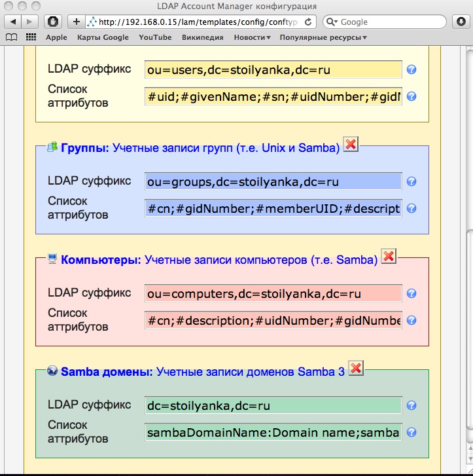Open the YouTube bookmark
This screenshot has width=473, height=476.
click(x=155, y=37)
